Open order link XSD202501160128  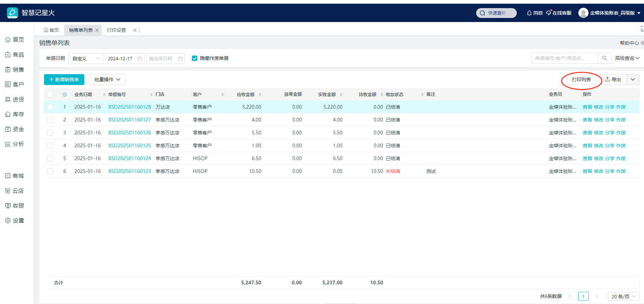click(x=130, y=107)
